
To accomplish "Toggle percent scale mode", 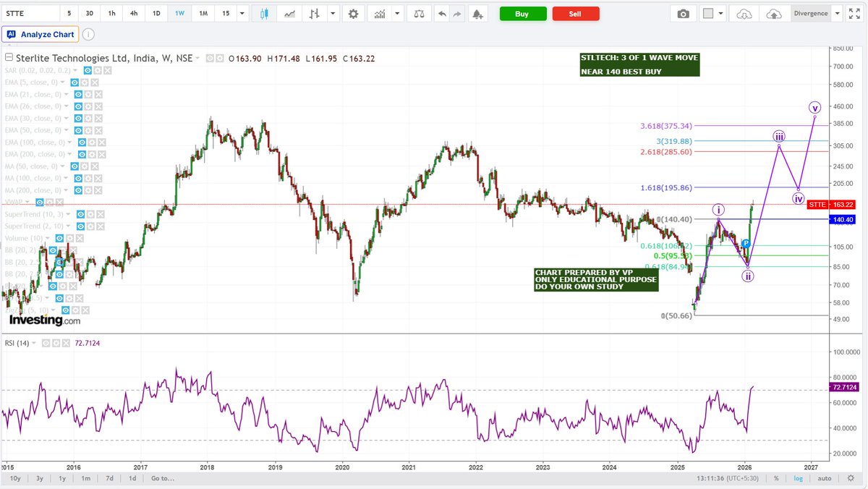I will (776, 478).
